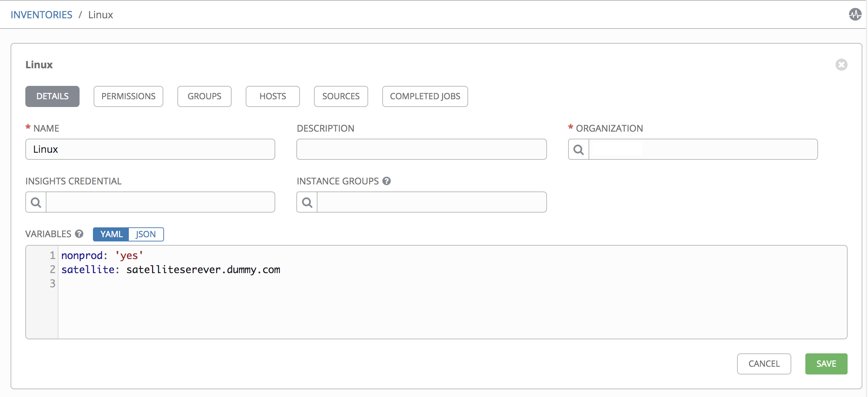868x397 pixels.
Task: Select the Details tab
Action: (52, 96)
